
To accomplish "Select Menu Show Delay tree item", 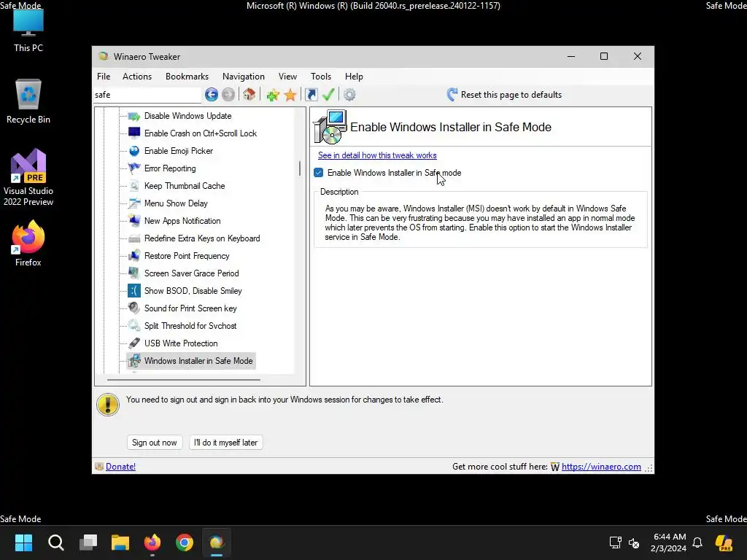I will click(x=176, y=203).
